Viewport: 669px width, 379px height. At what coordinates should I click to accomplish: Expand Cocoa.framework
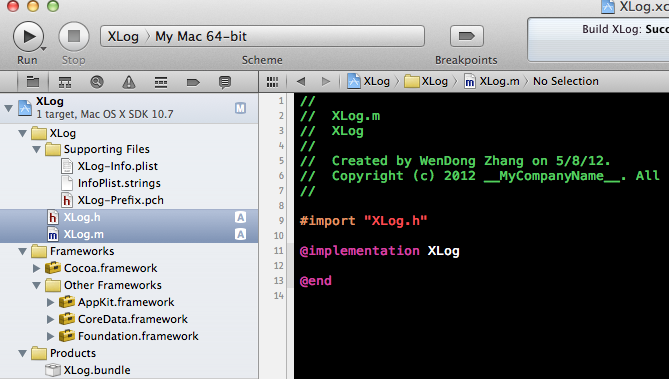pyautogui.click(x=37, y=268)
